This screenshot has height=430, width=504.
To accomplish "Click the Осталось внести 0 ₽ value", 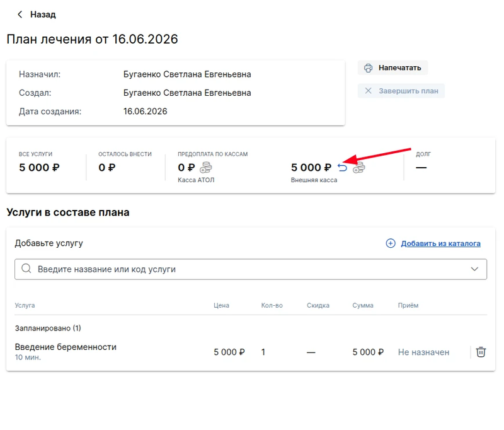I will [107, 168].
